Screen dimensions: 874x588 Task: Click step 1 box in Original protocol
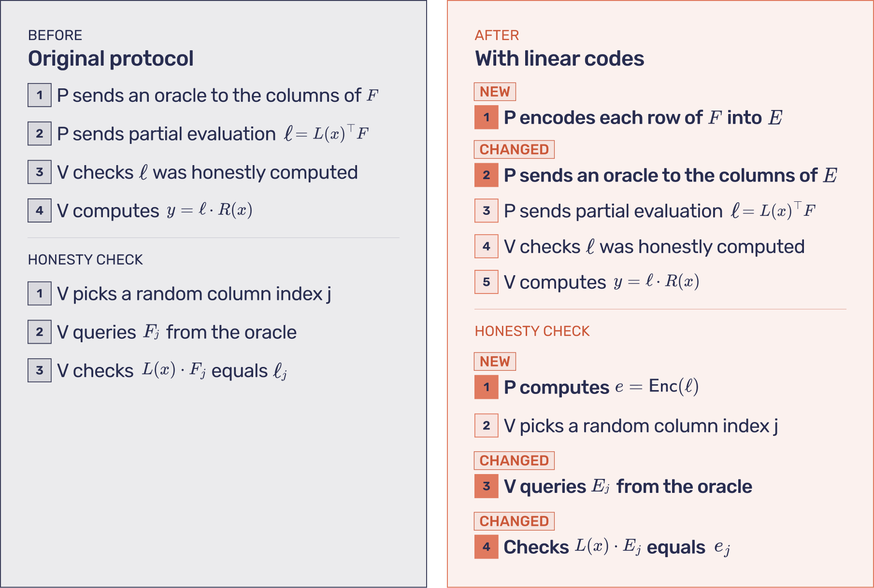click(40, 95)
